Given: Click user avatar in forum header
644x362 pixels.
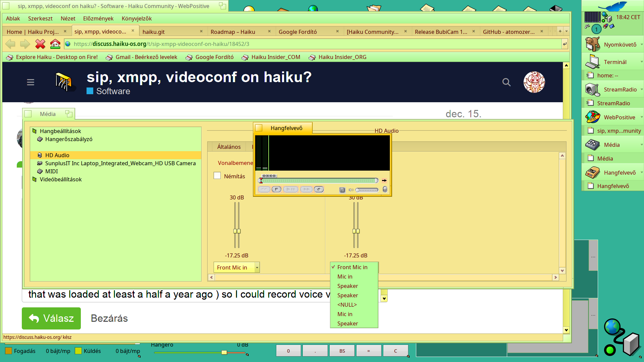Looking at the screenshot, I should (534, 82).
